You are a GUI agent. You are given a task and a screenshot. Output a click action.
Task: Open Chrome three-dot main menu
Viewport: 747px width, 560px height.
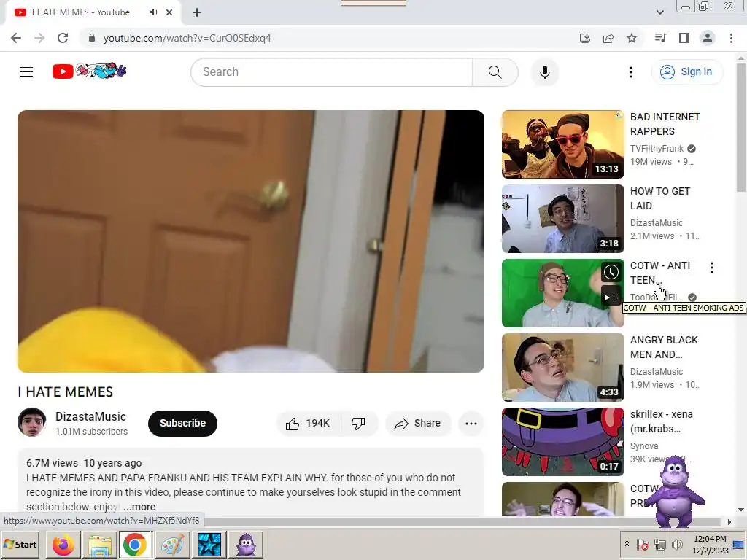pos(731,38)
